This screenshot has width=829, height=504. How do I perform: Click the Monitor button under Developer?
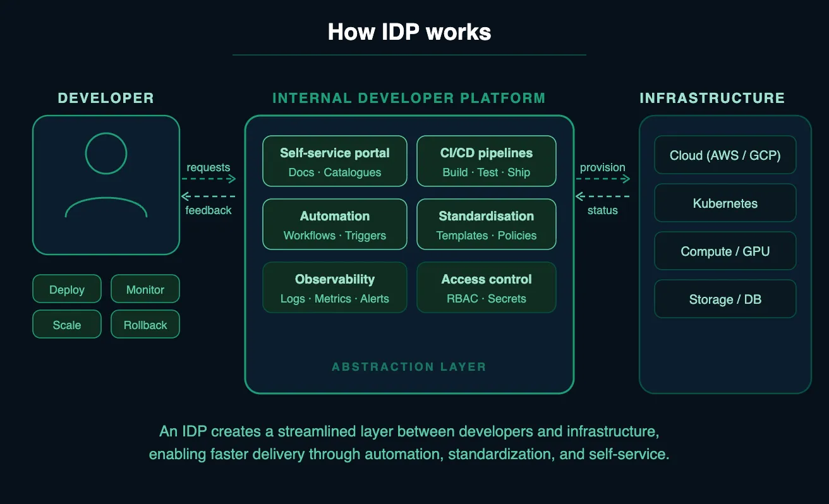pos(145,289)
